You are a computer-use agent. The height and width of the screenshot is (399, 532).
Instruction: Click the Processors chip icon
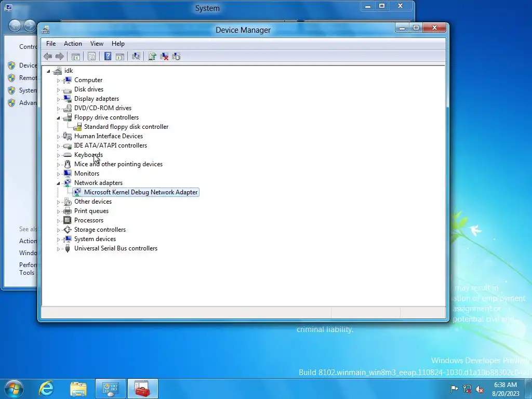pyautogui.click(x=68, y=220)
